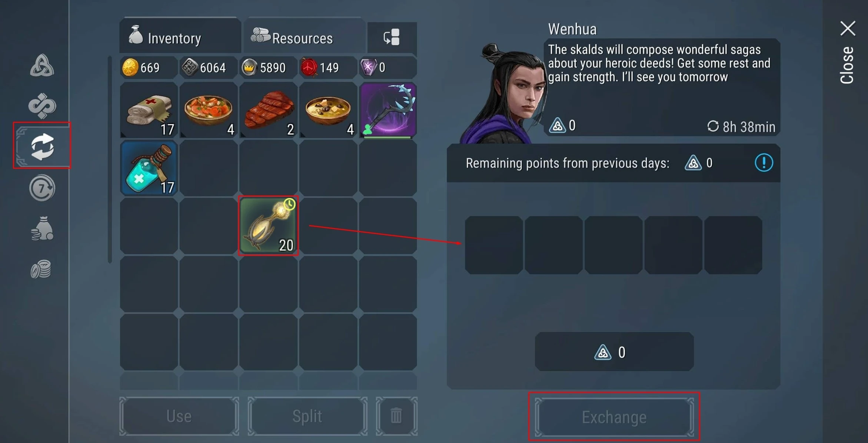Click the Use button
The width and height of the screenshot is (868, 443).
[x=179, y=416]
